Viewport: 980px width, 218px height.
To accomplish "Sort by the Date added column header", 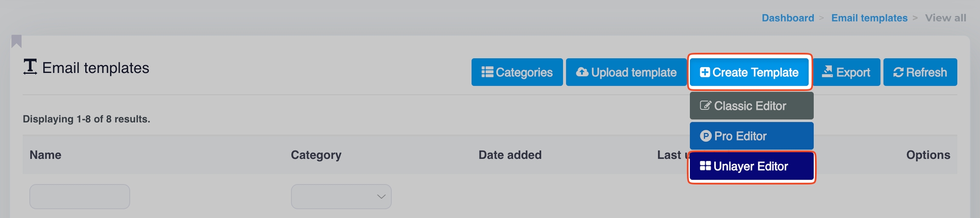I will 510,155.
